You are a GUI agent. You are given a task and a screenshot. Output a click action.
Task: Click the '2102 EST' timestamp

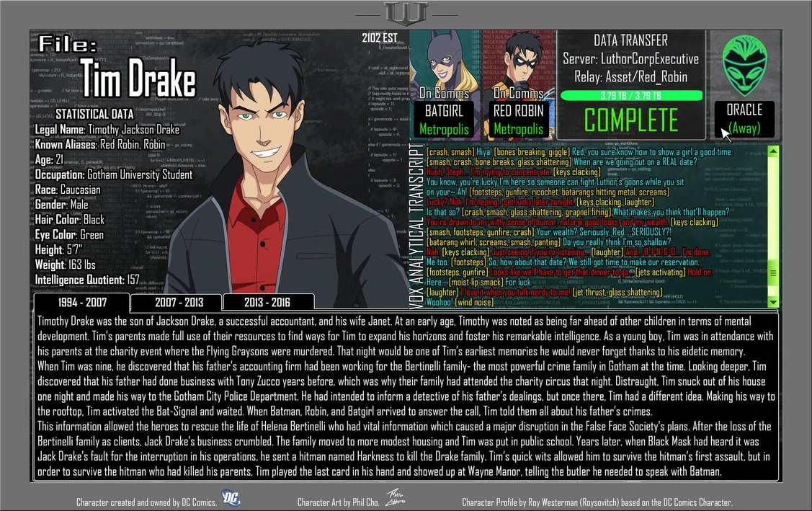coord(380,37)
